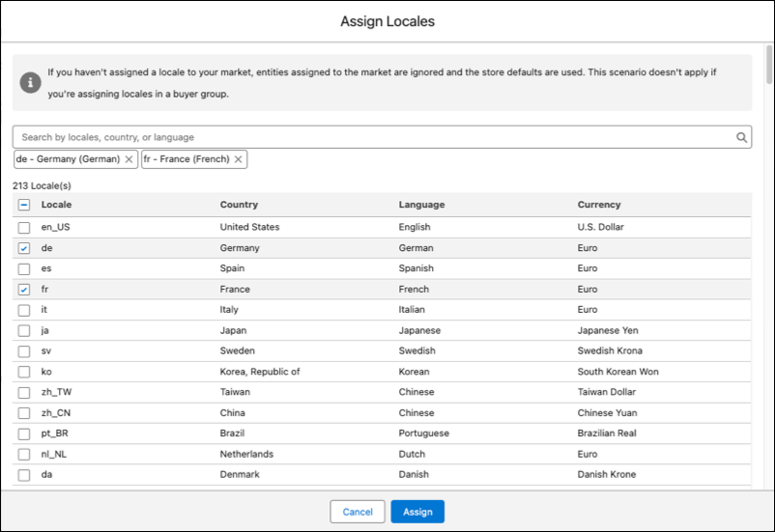Click the Denmark country cell
The height and width of the screenshot is (532, 775).
[240, 474]
